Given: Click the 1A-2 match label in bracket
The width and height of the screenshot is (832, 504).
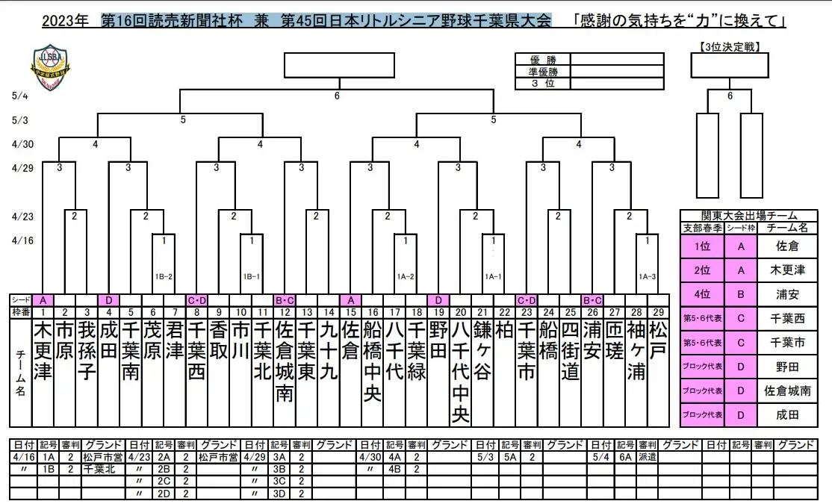Looking at the screenshot, I should (x=406, y=276).
